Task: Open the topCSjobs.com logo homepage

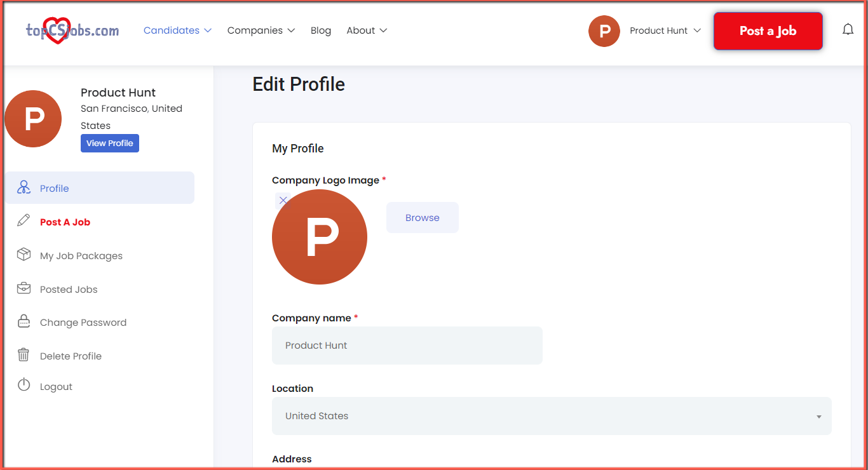Action: pyautogui.click(x=72, y=30)
